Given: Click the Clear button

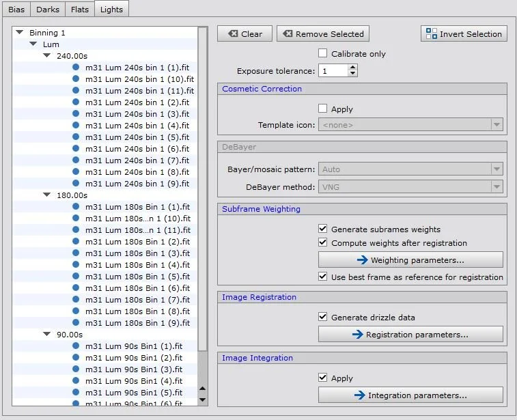Looking at the screenshot, I should click(x=244, y=33).
